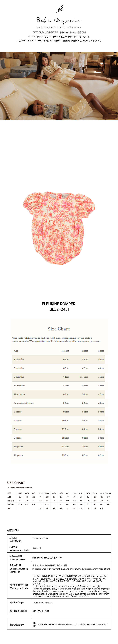The image size is (118, 644).
Task: Select the 12 years size row
Action: (x=59, y=455)
